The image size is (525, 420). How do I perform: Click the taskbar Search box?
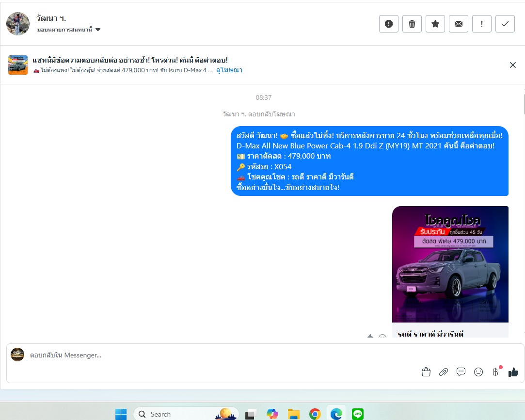pos(186,414)
